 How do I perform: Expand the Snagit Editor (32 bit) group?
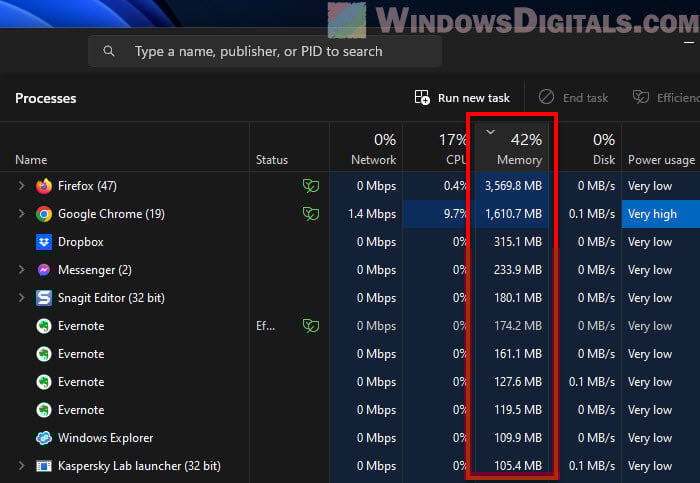pos(21,298)
